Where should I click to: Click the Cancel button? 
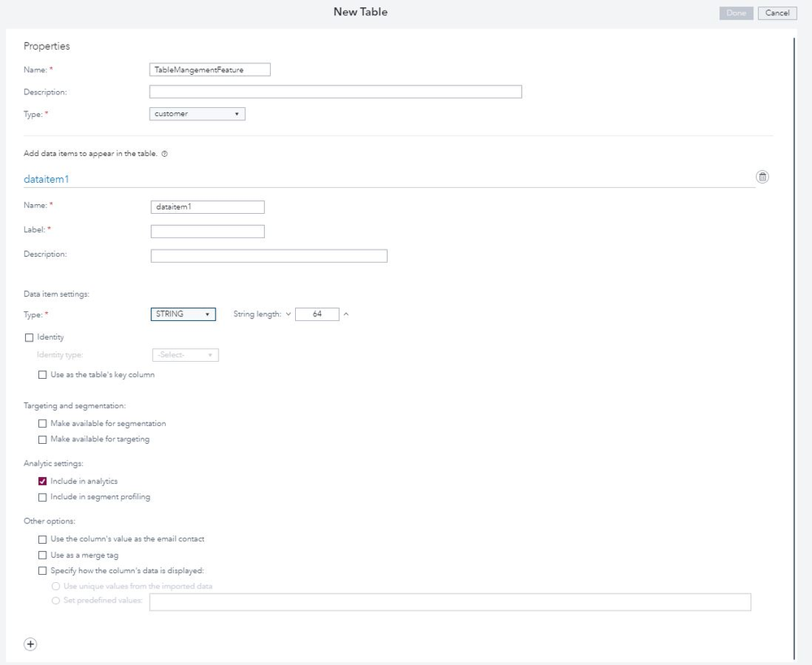point(777,13)
